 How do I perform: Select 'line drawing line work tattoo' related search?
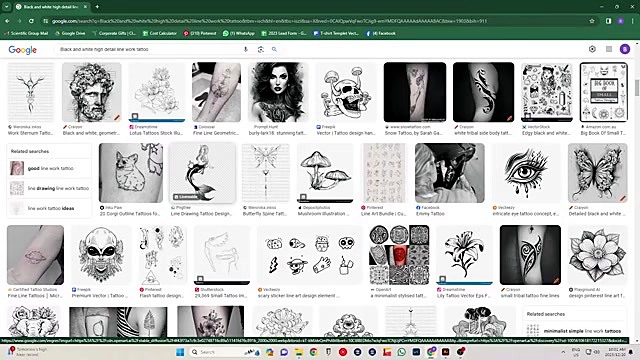(x=49, y=188)
